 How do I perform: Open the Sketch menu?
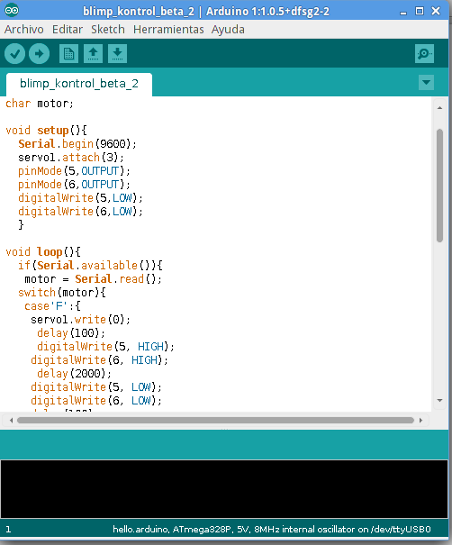pyautogui.click(x=108, y=30)
